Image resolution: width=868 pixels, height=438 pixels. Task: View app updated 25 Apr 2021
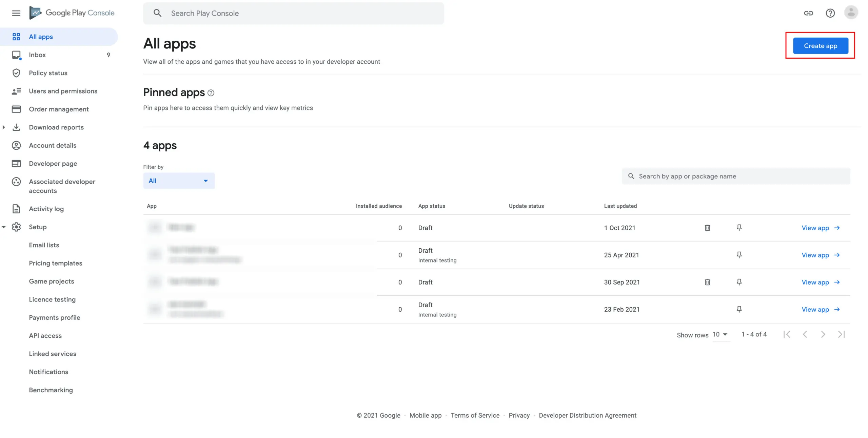(821, 255)
